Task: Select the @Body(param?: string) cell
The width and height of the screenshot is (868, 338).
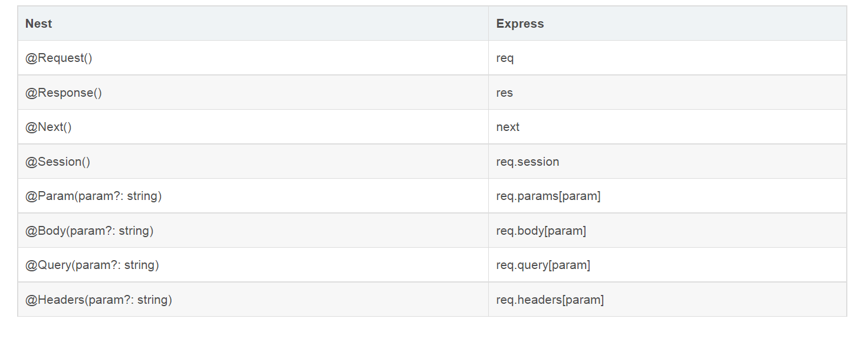Action: click(x=89, y=231)
